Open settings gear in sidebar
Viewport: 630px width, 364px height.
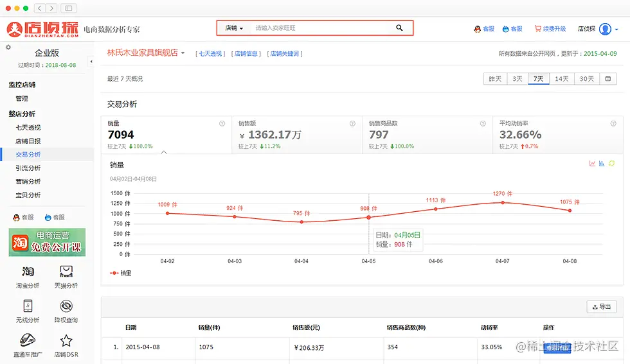coord(8,48)
